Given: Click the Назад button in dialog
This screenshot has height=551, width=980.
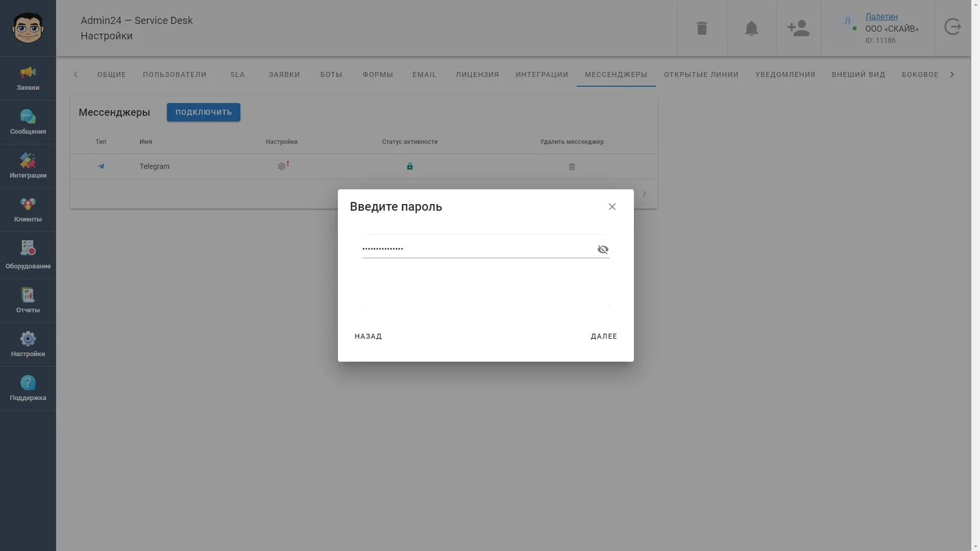Looking at the screenshot, I should [x=368, y=336].
